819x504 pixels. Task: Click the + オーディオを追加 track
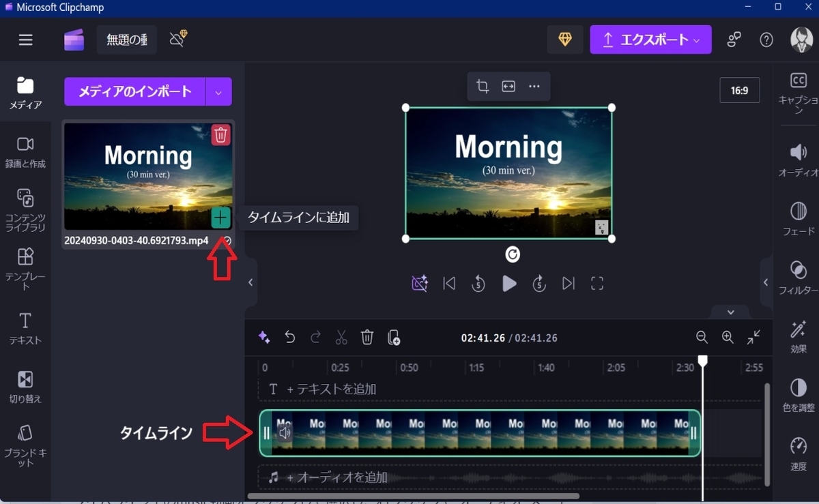click(x=510, y=477)
